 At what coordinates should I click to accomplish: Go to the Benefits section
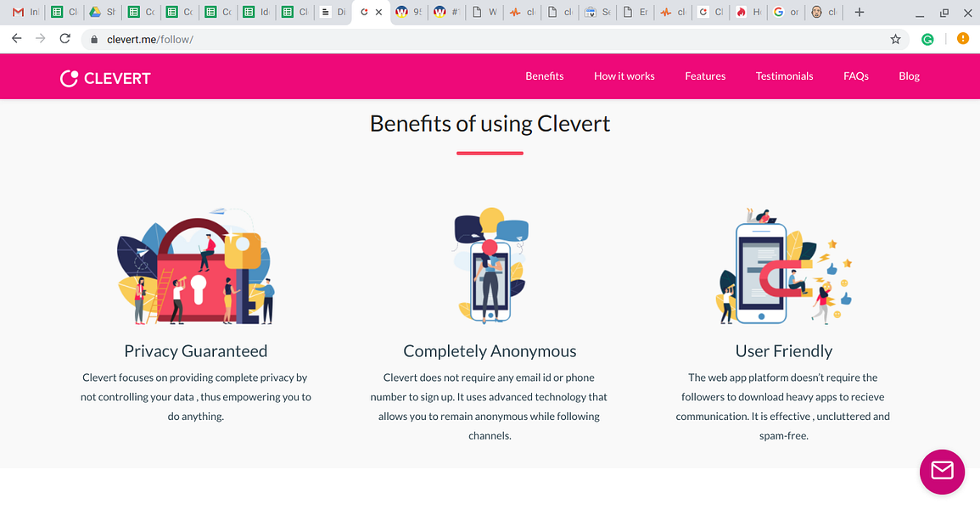(x=545, y=76)
